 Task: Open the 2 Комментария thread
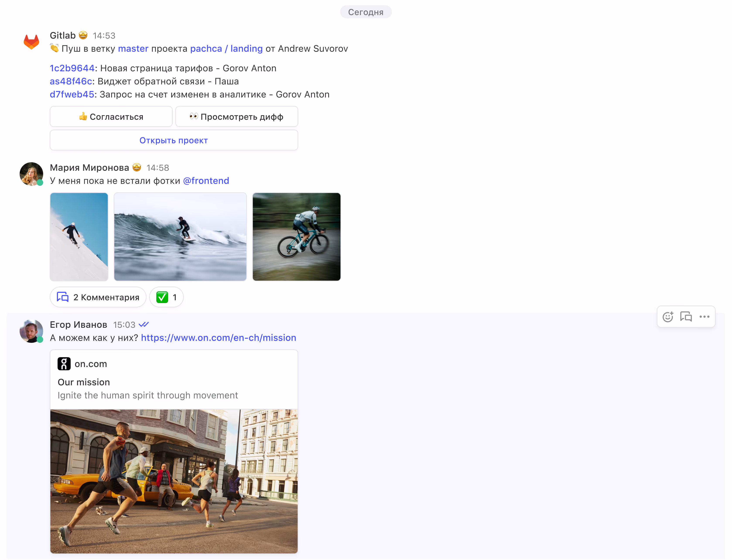(x=98, y=297)
